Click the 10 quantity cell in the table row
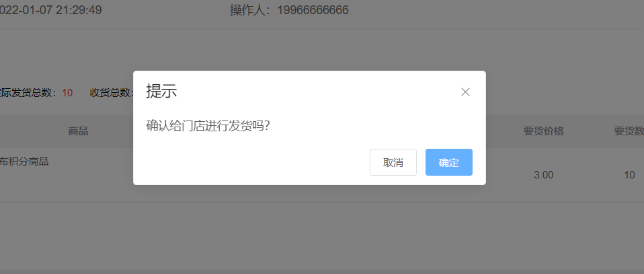644x274 pixels. pyautogui.click(x=629, y=175)
